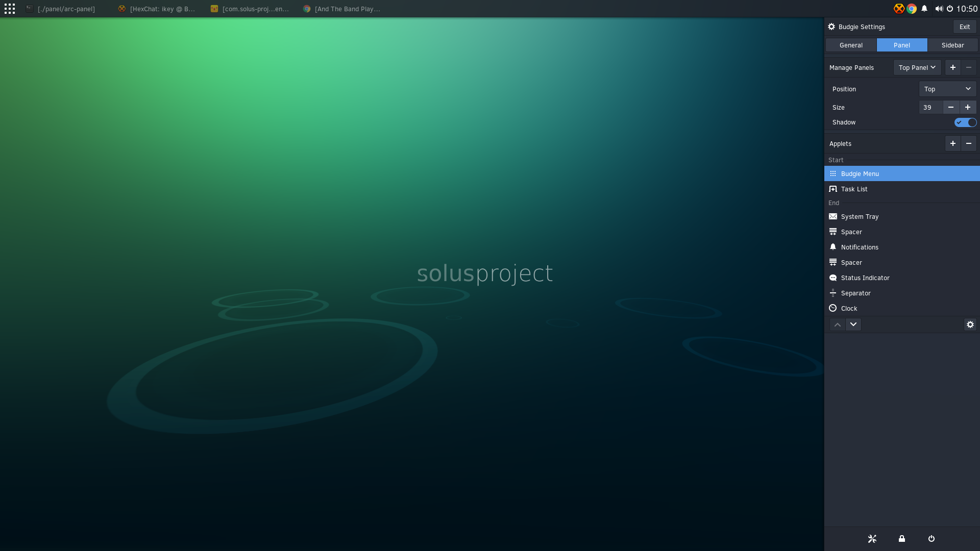Screen dimensions: 980x551
Task: Open the General tab
Action: 851,45
